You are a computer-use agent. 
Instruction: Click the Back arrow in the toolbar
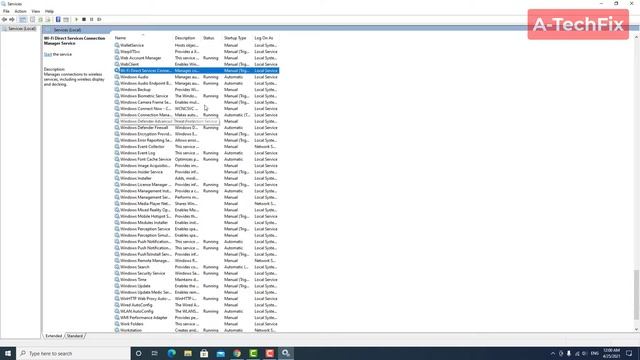pyautogui.click(x=4, y=20)
